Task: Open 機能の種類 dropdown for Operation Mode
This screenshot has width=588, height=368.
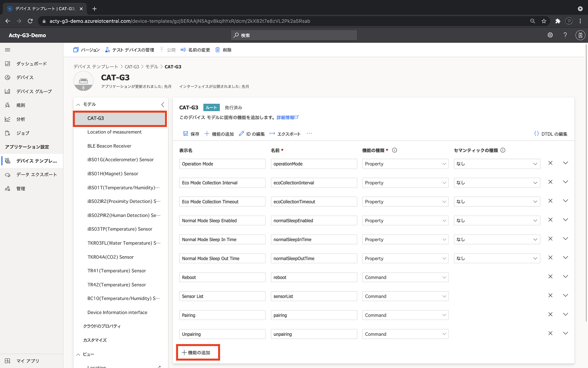Action: click(405, 164)
